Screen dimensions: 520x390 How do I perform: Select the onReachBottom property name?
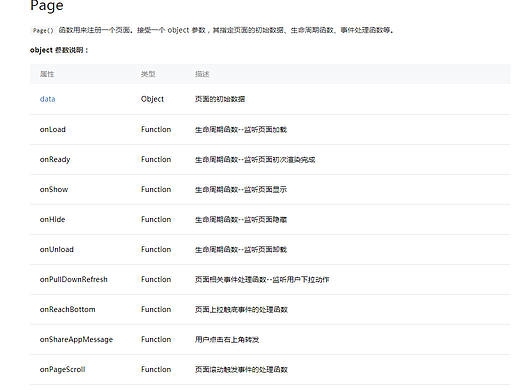tap(67, 309)
